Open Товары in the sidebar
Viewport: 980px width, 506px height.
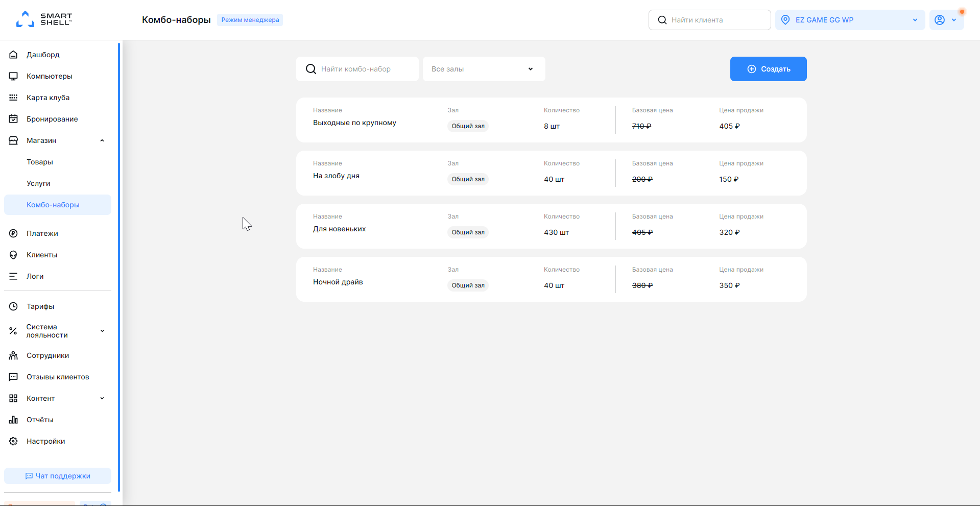pyautogui.click(x=40, y=162)
